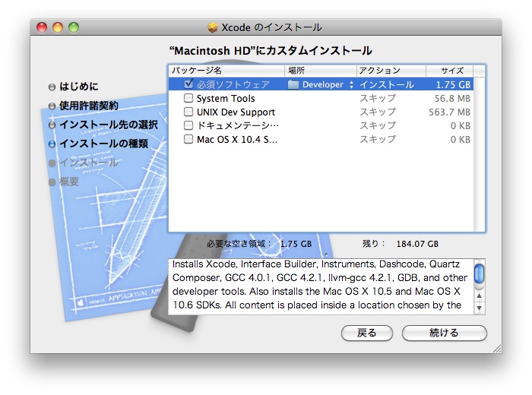Select the System Tools row name

point(226,98)
